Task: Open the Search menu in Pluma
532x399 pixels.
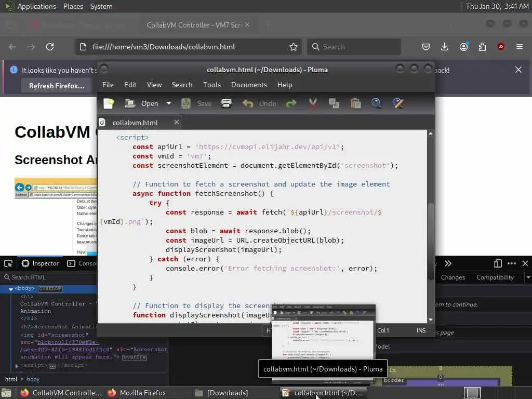Action: pyautogui.click(x=182, y=85)
